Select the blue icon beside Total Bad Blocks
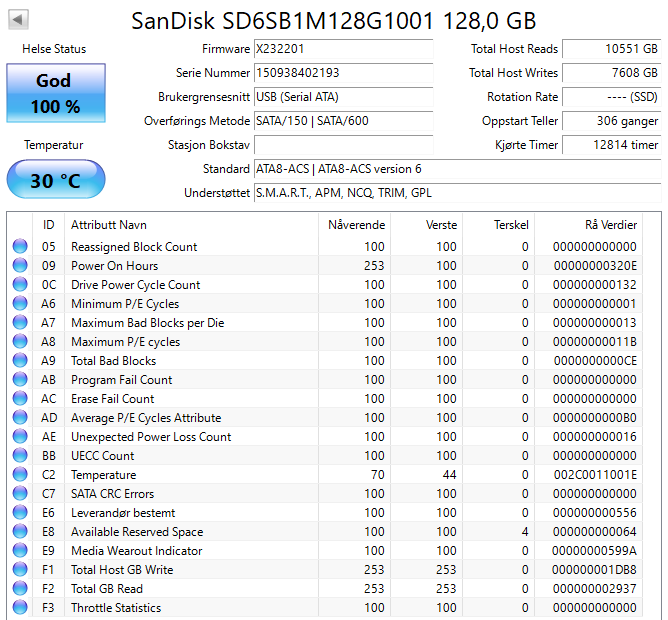This screenshot has height=620, width=668. pos(20,361)
